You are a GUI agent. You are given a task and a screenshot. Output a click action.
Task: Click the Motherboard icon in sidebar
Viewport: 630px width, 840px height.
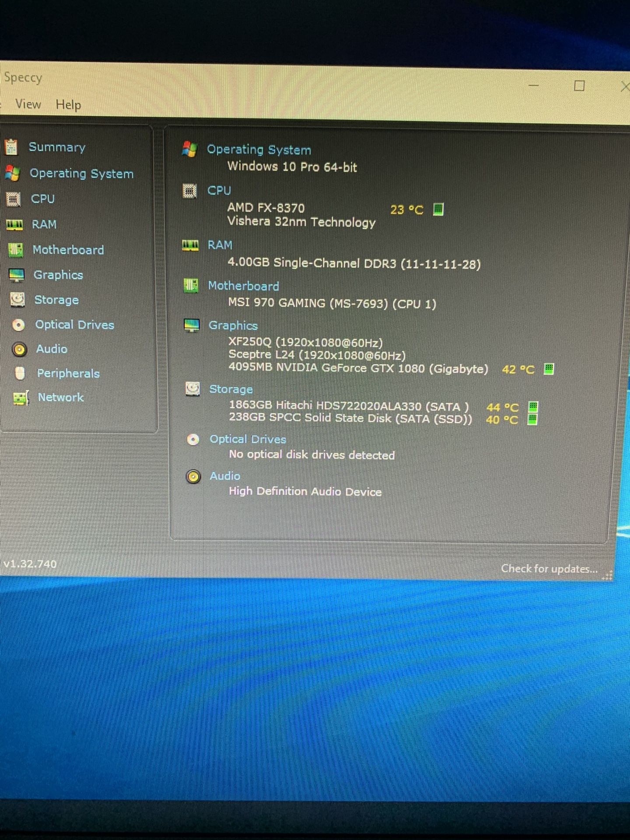click(15, 250)
